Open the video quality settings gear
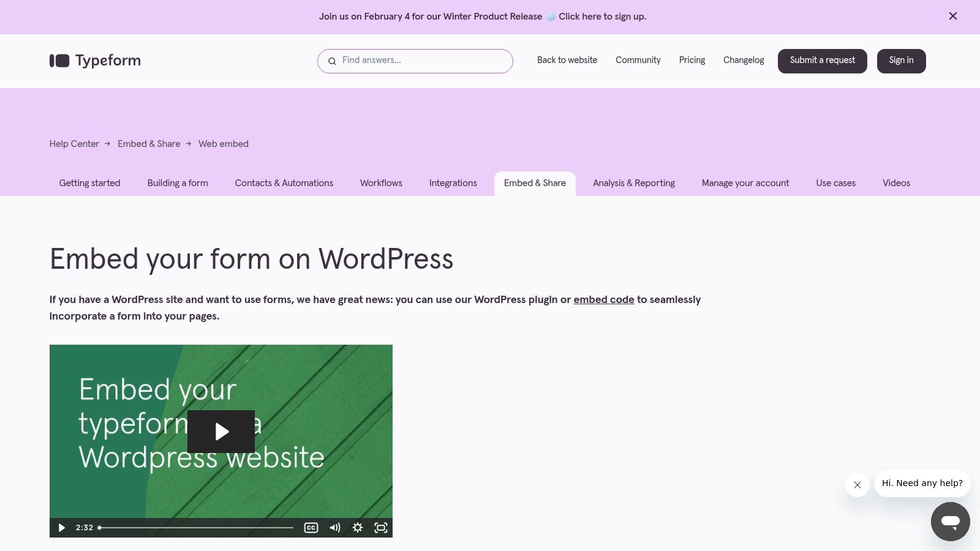Viewport: 980px width, 551px height. 357,527
